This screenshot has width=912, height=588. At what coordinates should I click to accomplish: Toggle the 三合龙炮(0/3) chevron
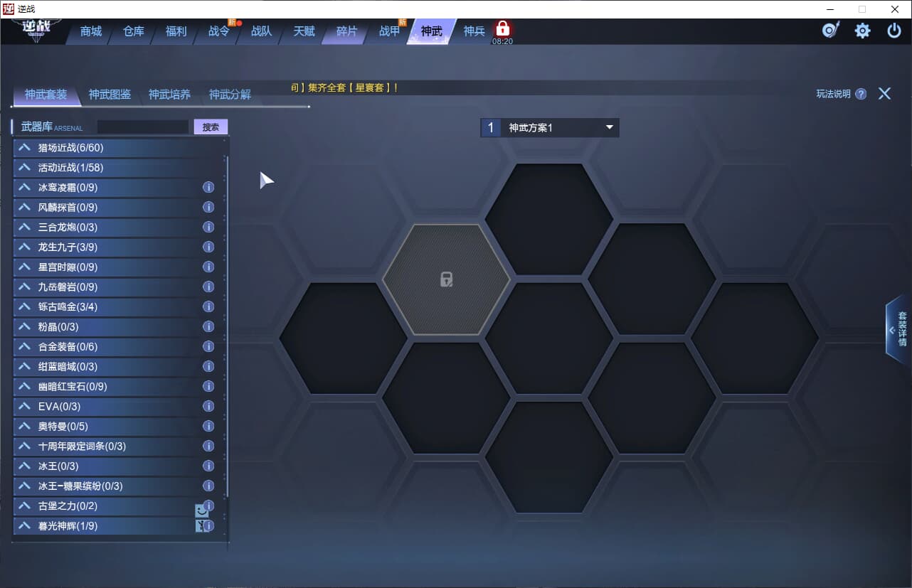click(25, 228)
